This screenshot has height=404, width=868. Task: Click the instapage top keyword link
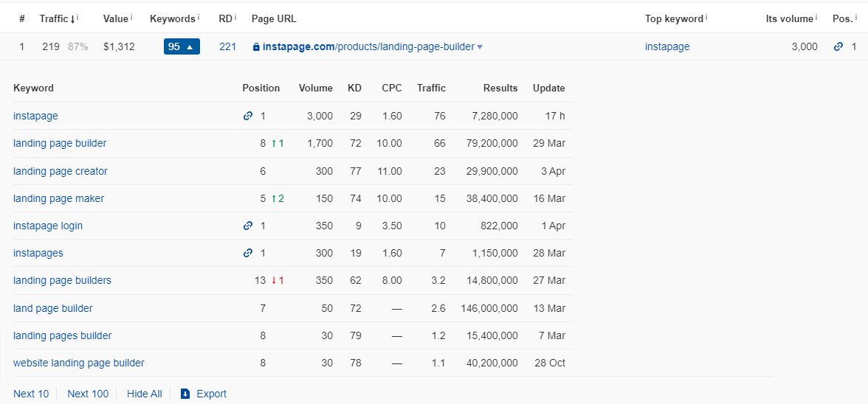(x=667, y=47)
